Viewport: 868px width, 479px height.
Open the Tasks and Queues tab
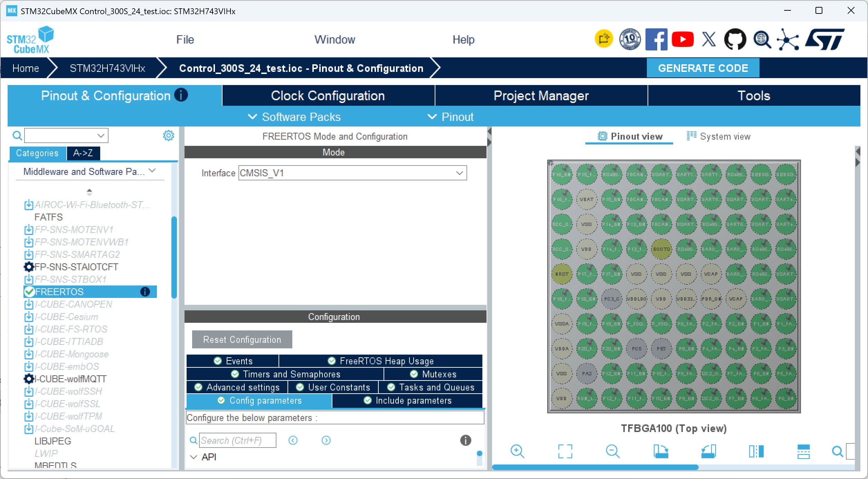coord(431,387)
